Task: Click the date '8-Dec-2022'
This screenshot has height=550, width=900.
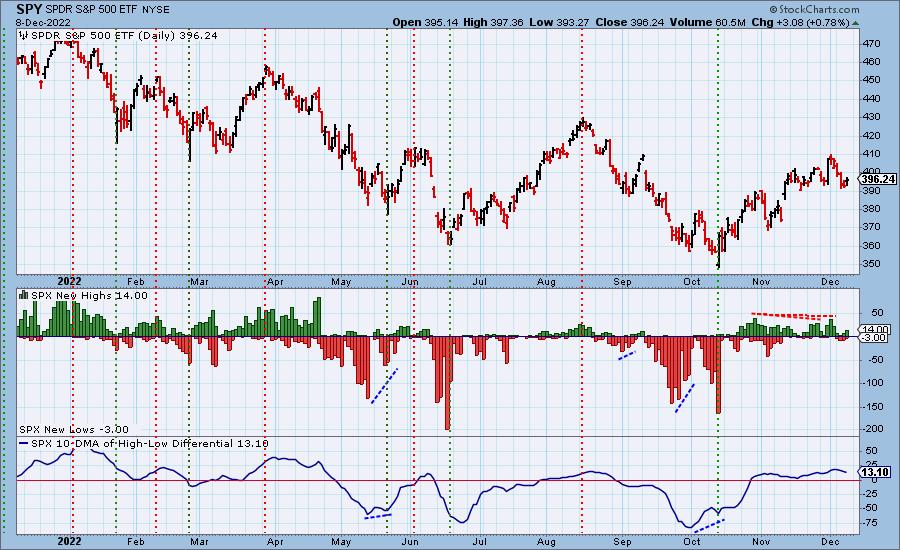Action: (x=43, y=22)
